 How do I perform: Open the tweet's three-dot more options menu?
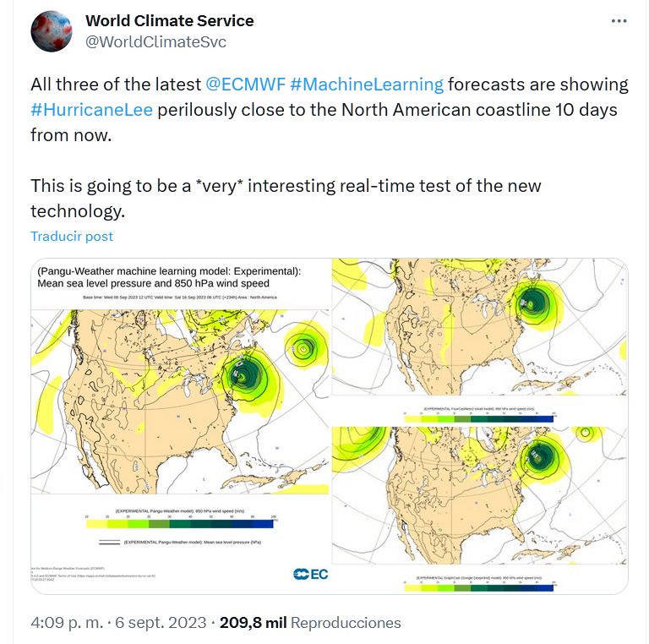pyautogui.click(x=619, y=20)
